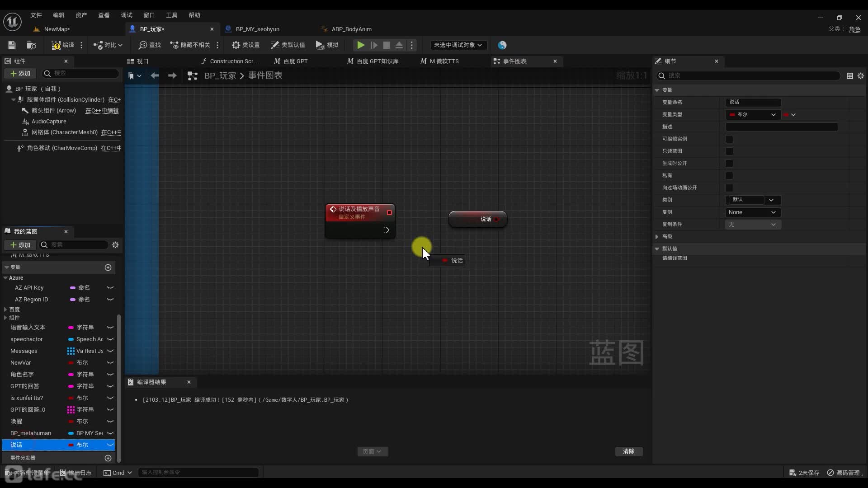Open the container type dropdown next to 布尔

pos(790,115)
